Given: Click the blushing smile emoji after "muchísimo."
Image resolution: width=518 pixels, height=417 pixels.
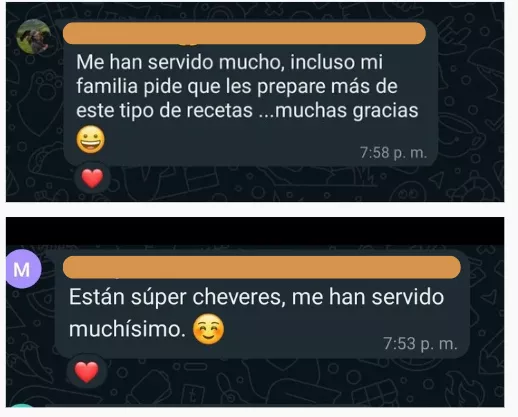Looking at the screenshot, I should [208, 329].
